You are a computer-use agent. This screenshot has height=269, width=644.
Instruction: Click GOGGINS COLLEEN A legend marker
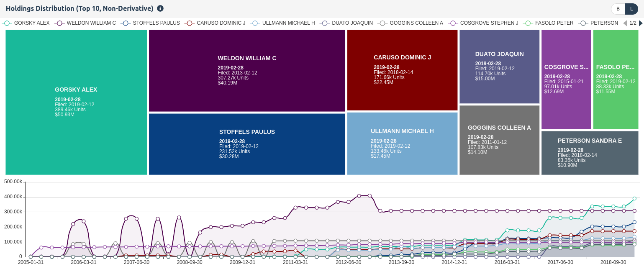[x=382, y=23]
